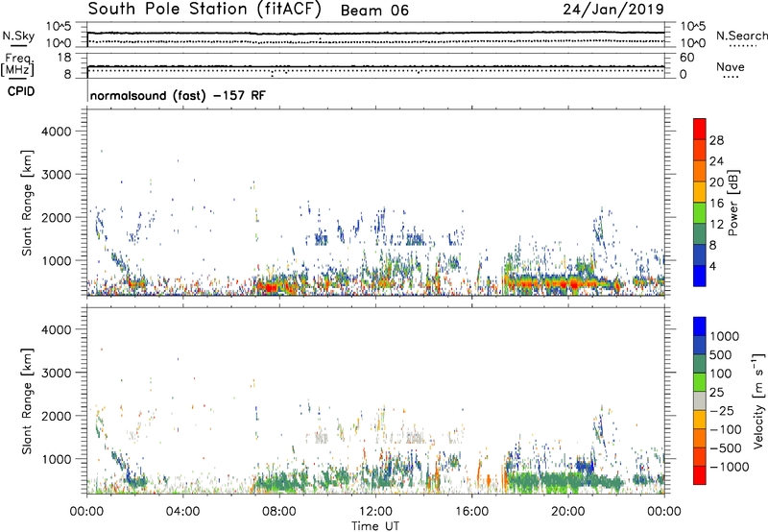Click the strong red echo near 08:00 in power panel
Viewport: 768px width, 532px height.
click(271, 287)
